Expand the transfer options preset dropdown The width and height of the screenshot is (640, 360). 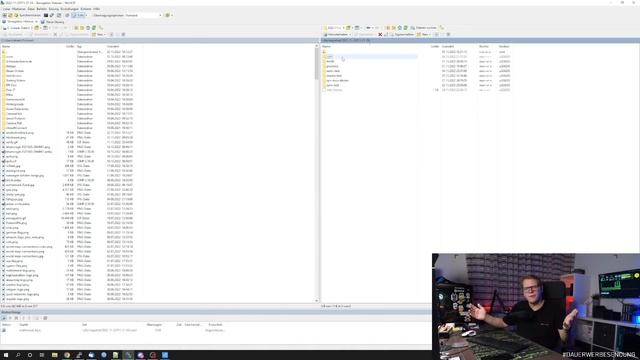(x=160, y=16)
